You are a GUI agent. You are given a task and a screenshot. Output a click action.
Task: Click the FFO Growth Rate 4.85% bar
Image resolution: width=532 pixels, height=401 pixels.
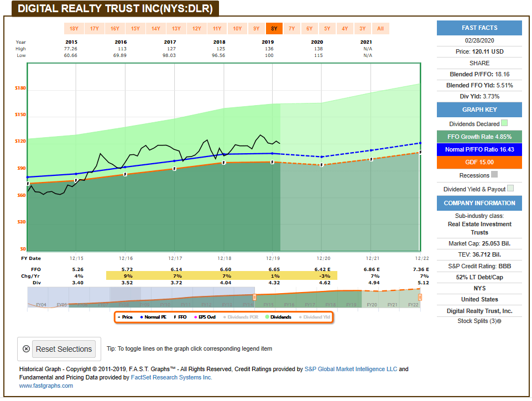click(479, 137)
